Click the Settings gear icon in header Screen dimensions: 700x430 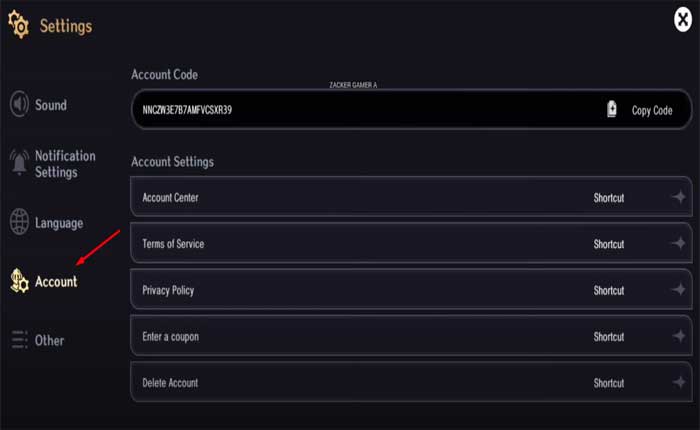[18, 26]
